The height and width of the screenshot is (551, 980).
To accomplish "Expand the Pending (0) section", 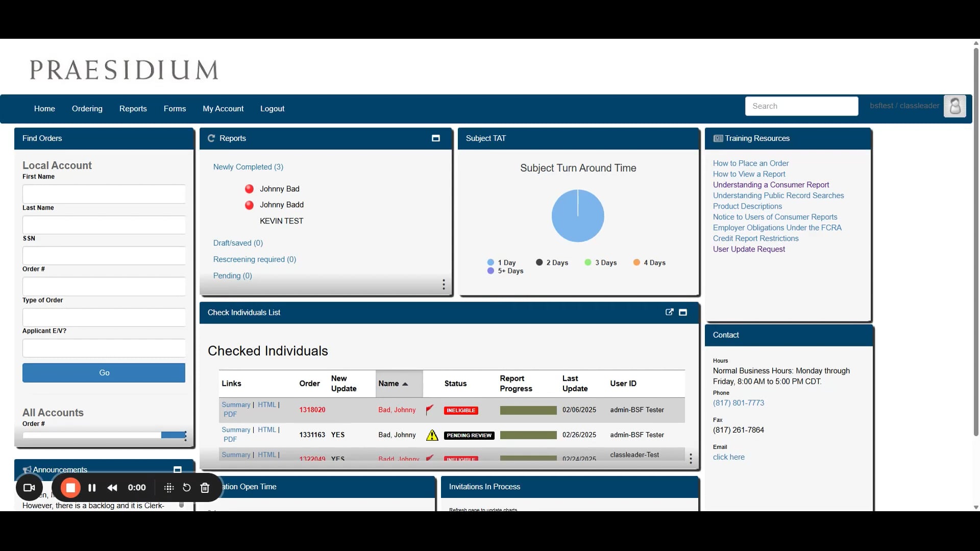I will click(232, 275).
